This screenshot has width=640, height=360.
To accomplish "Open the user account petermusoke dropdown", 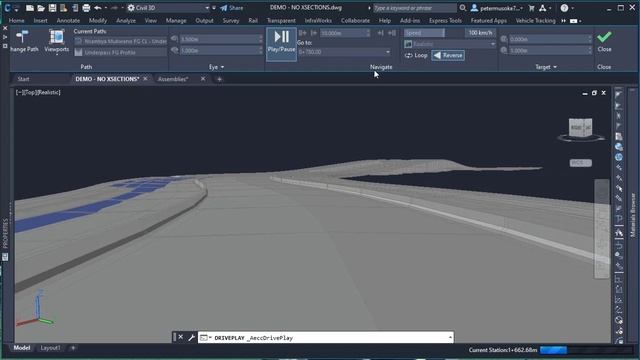I will point(497,8).
